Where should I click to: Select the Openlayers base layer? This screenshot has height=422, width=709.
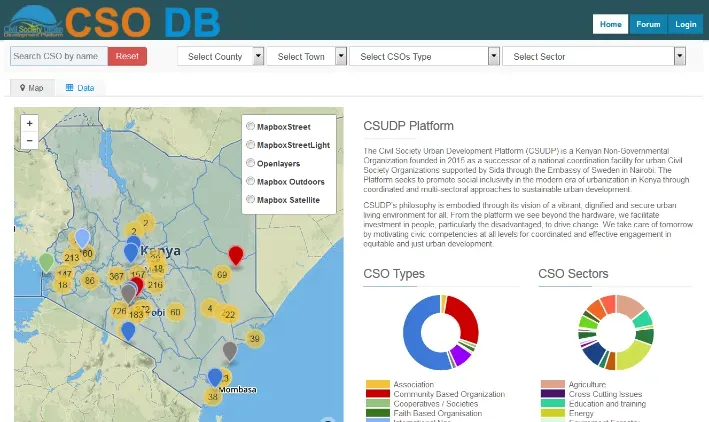coord(250,163)
